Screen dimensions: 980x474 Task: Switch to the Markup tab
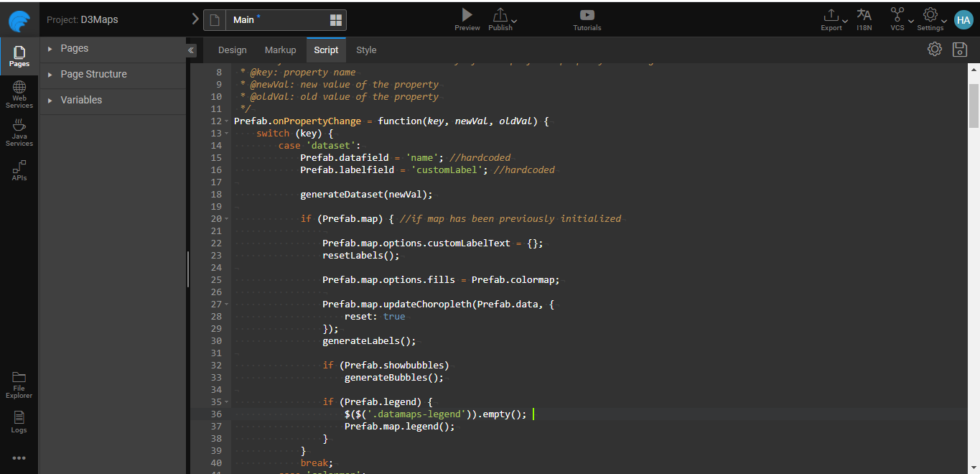point(280,50)
